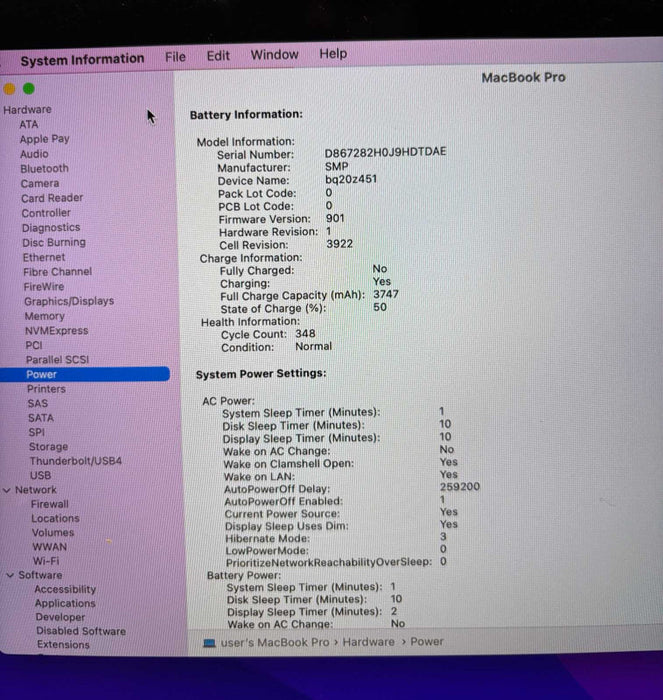Select Thunderbolt/USB4 in the sidebar
The image size is (663, 700).
point(75,461)
